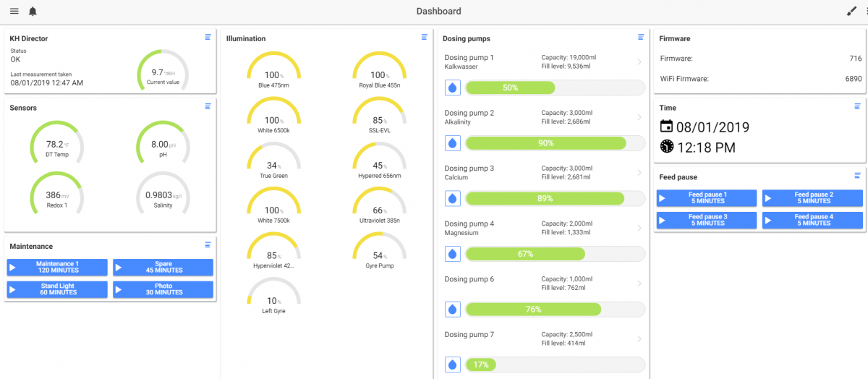
Task: Click Magnesium 67% fill level bar
Action: 555,254
